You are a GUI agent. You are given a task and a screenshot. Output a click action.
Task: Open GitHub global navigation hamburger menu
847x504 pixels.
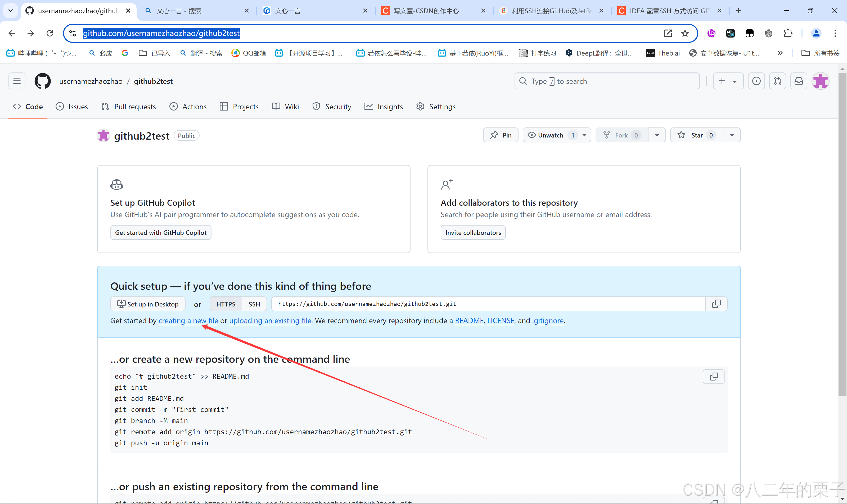(x=17, y=81)
